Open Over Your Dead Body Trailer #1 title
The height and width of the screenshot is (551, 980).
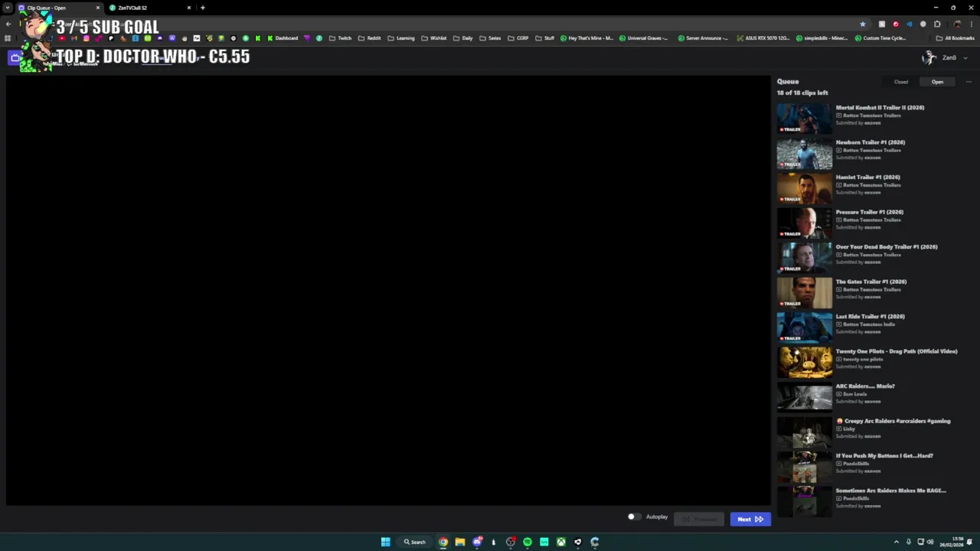[887, 246]
